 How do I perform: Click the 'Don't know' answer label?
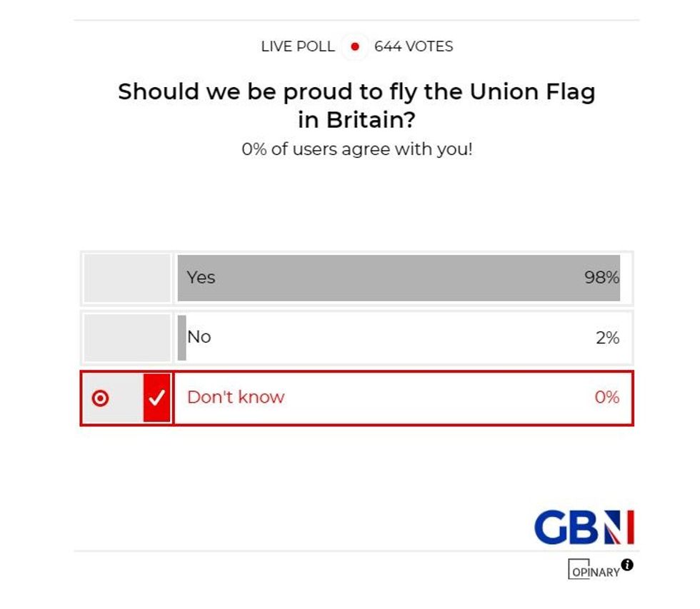click(236, 398)
